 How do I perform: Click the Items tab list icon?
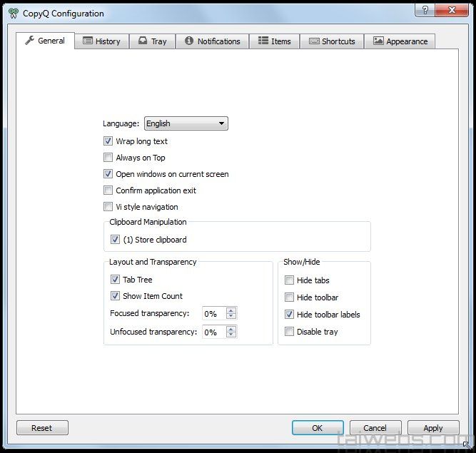263,41
